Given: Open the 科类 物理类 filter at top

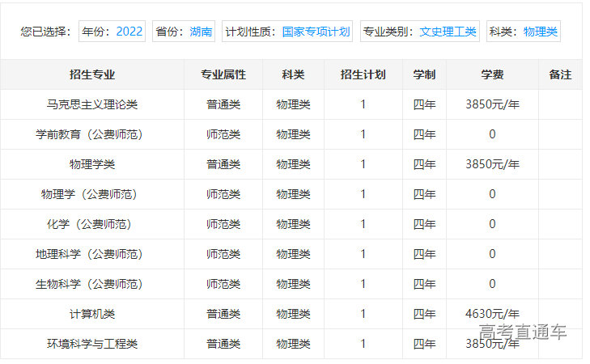Looking at the screenshot, I should coord(523,32).
